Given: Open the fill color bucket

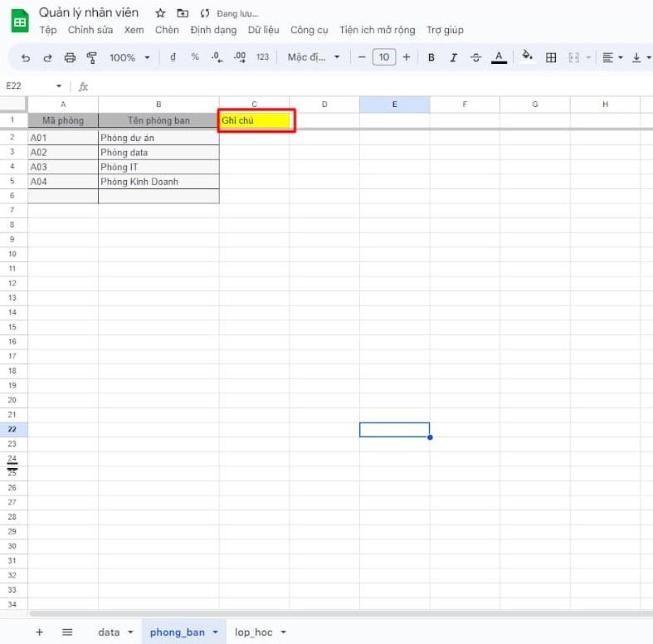Looking at the screenshot, I should point(527,56).
